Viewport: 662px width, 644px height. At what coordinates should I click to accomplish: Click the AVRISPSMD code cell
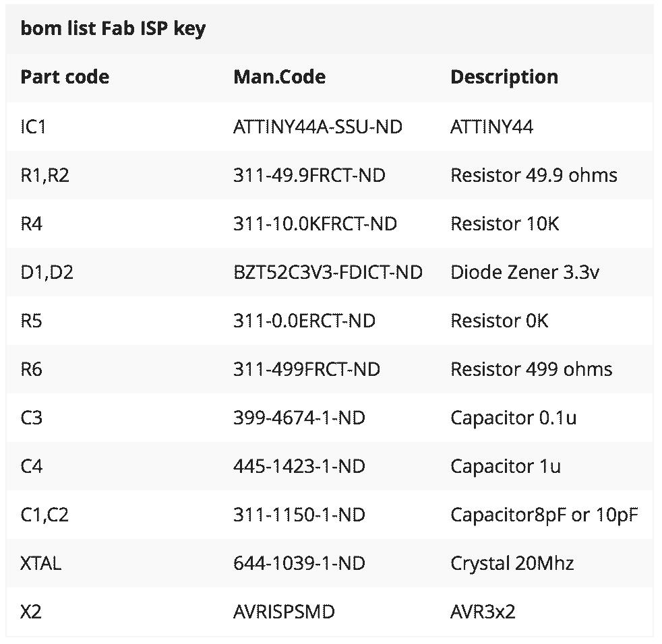284,612
